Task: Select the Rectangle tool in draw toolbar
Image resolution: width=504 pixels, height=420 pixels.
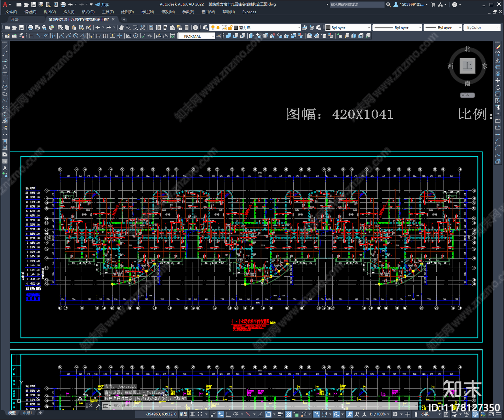Action: (5, 74)
